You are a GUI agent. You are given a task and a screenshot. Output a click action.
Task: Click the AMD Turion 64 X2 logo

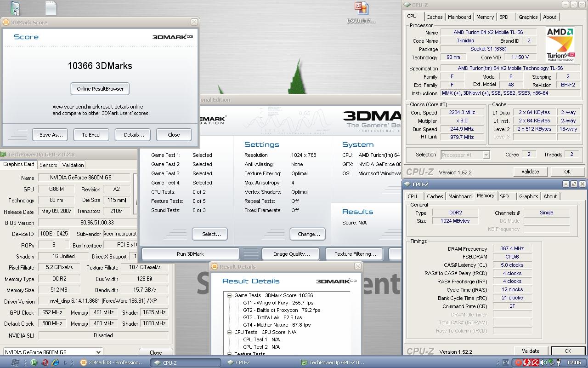click(x=560, y=45)
